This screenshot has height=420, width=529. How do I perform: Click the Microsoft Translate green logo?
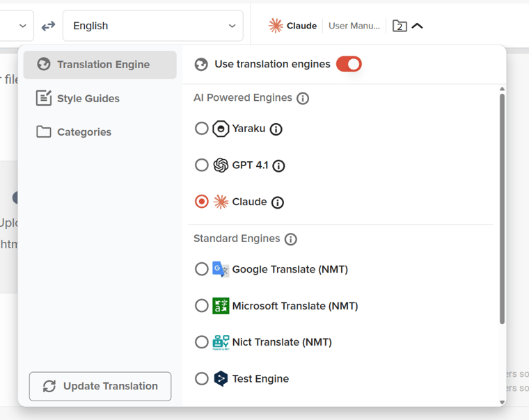pos(221,306)
